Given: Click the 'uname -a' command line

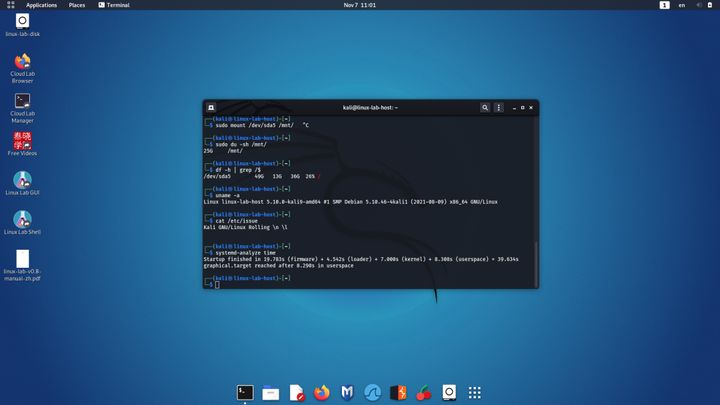Looking at the screenshot, I should click(x=227, y=195).
